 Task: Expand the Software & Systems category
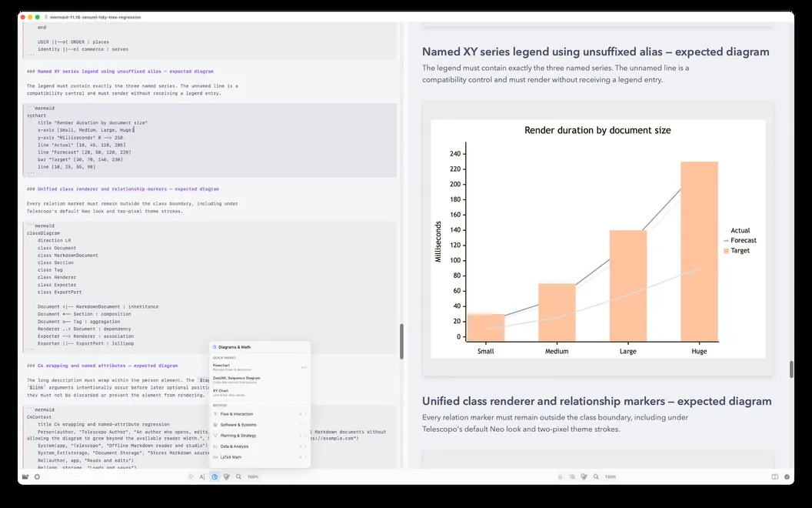point(260,425)
